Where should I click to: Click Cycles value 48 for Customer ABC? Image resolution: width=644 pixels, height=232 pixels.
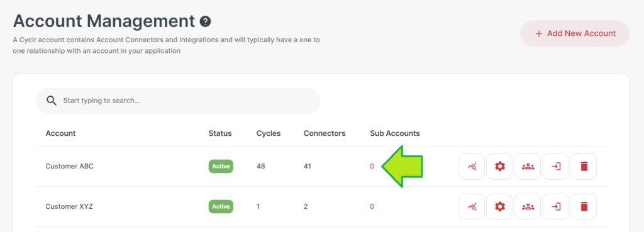(x=261, y=167)
